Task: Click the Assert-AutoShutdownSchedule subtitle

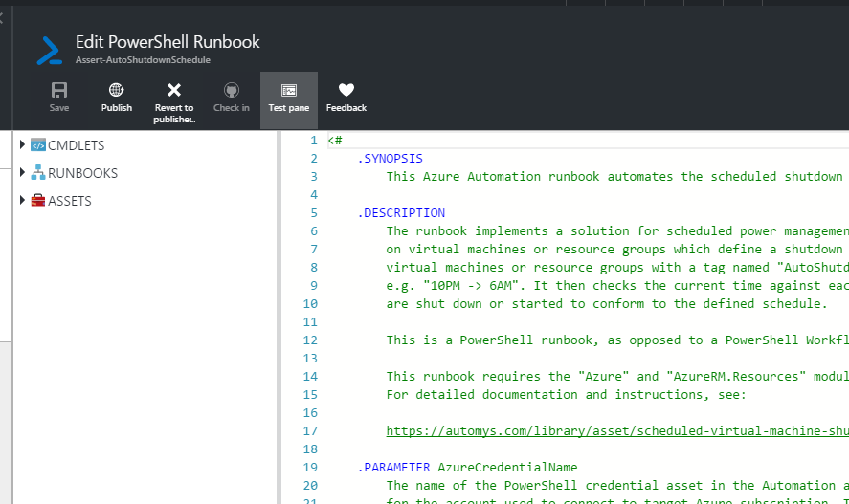Action: pos(143,60)
